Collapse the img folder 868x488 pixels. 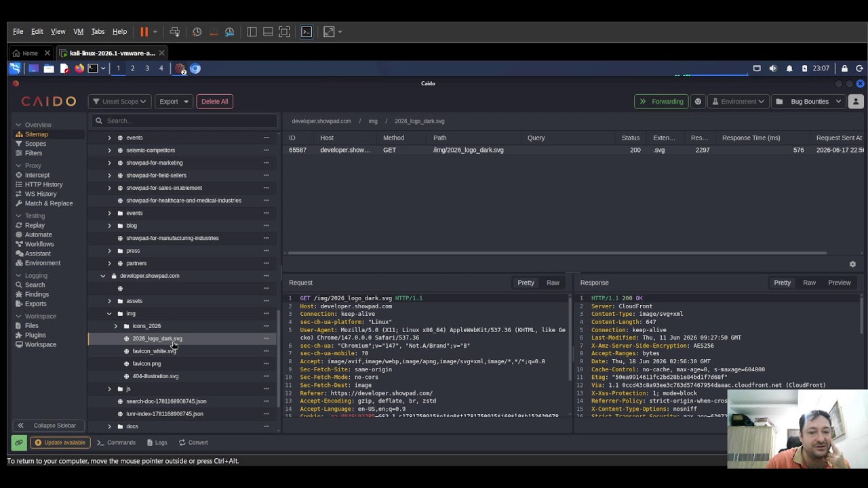(x=109, y=314)
